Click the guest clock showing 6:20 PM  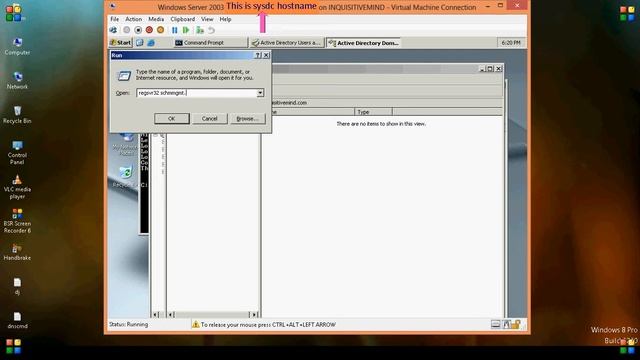point(511,42)
